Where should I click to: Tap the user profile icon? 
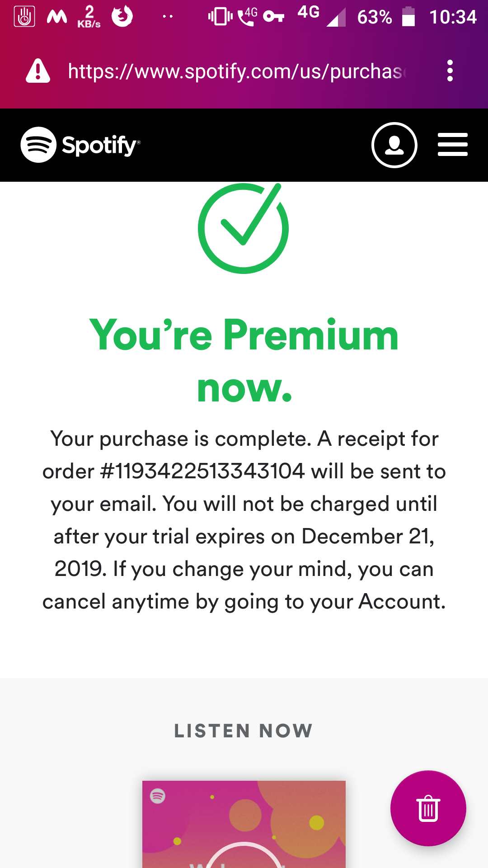pos(394,145)
